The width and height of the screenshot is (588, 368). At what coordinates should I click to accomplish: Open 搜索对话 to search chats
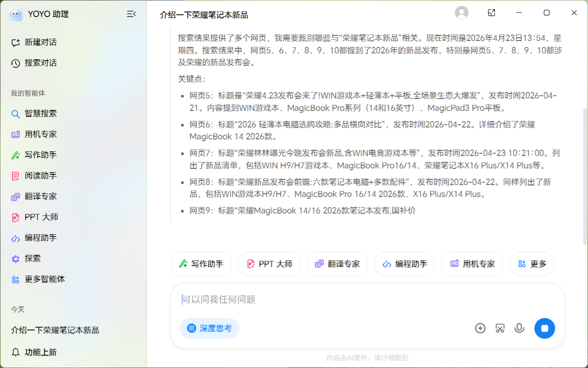click(x=40, y=63)
